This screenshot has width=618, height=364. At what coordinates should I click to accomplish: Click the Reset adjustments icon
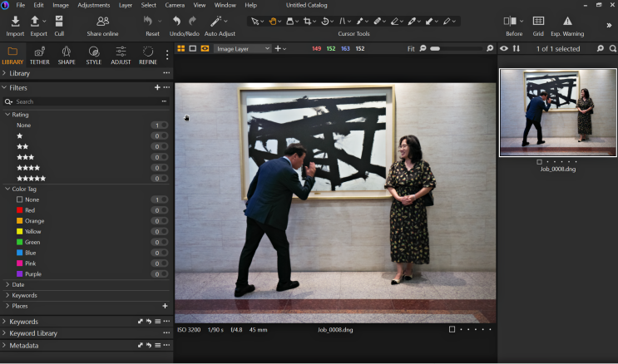[150, 22]
